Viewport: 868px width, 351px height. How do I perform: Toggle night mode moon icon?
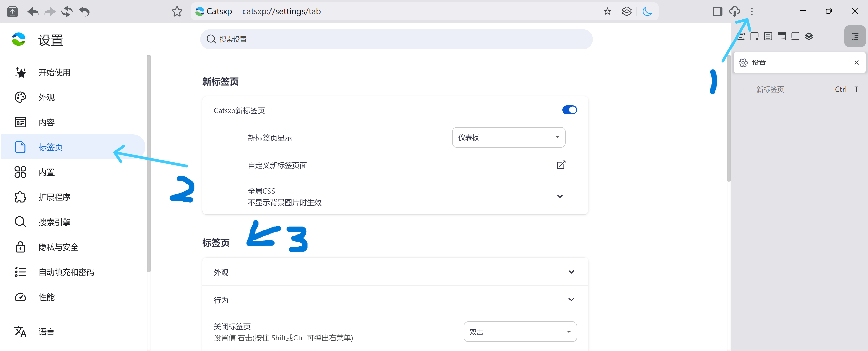point(647,11)
